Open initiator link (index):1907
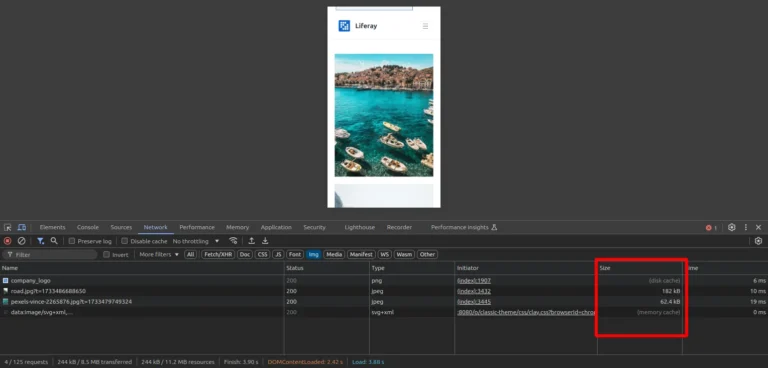Image resolution: width=768 pixels, height=368 pixels. click(x=474, y=281)
